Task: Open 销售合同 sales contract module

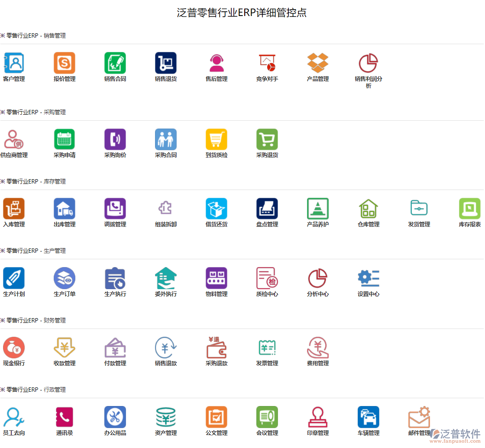Action: point(115,65)
